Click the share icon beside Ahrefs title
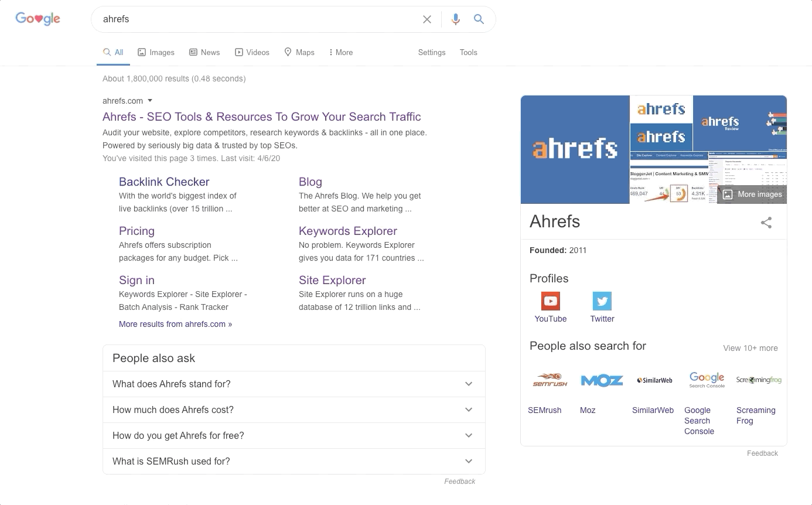 pyautogui.click(x=766, y=223)
